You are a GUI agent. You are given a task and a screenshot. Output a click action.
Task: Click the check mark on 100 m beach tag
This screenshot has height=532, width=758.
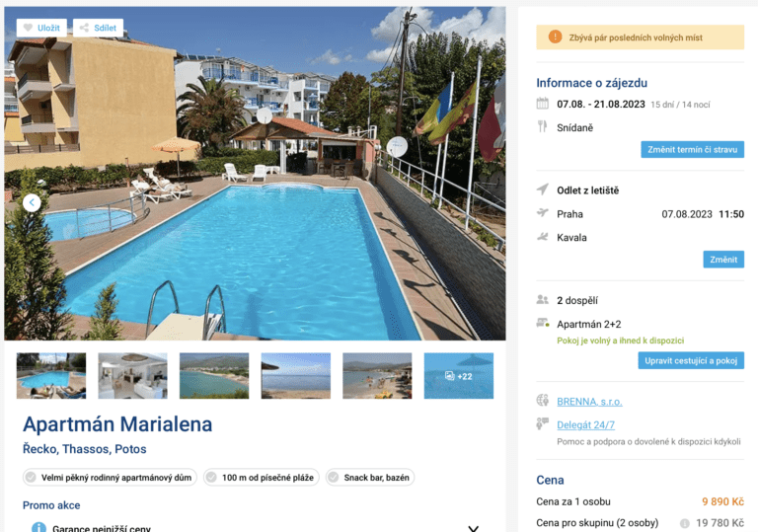[x=211, y=478]
